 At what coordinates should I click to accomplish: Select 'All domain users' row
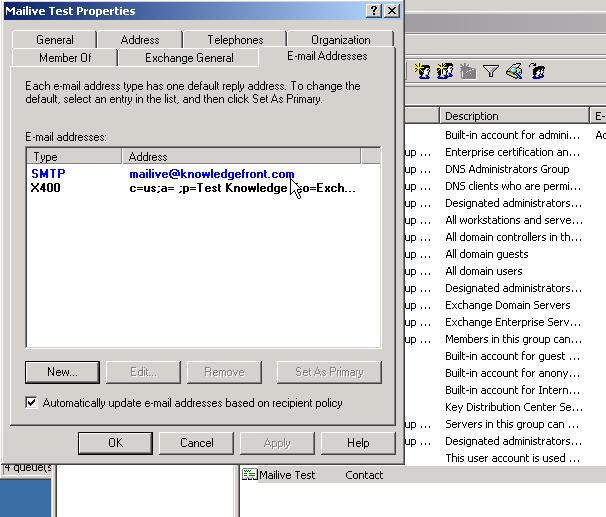(483, 271)
